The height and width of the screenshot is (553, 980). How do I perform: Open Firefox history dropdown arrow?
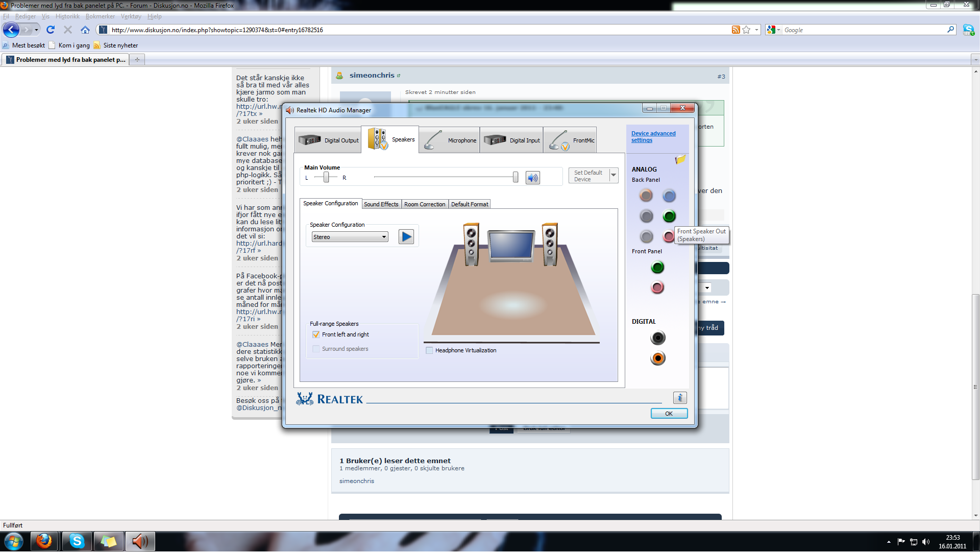point(36,30)
